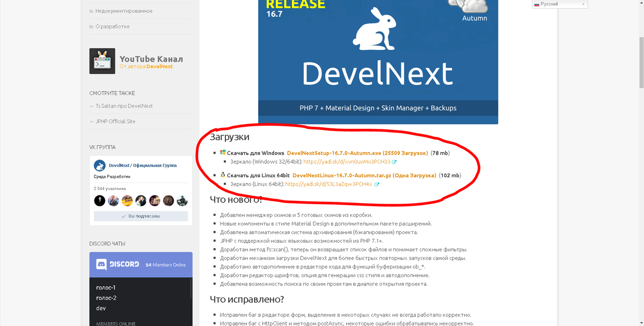Viewport: 644px width, 326px height.
Task: Click the СМОТРИТЕ ТАКЖЕ section header
Action: point(112,93)
